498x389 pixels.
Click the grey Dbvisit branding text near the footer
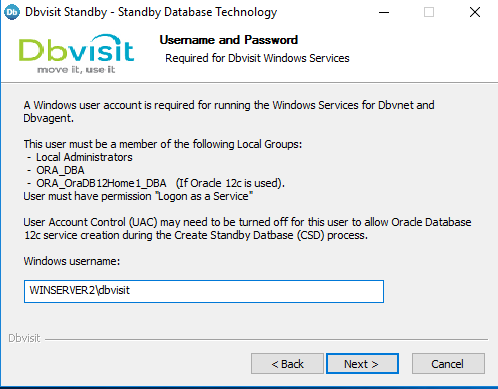point(24,338)
